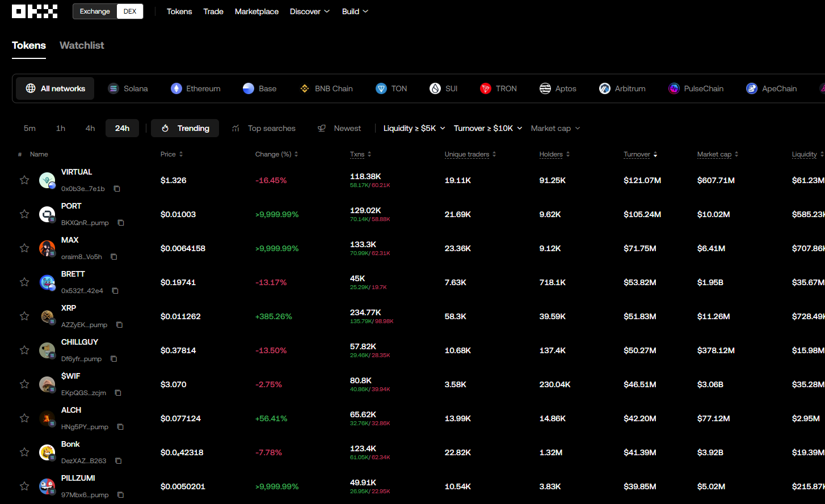Select the Trending view

(185, 128)
